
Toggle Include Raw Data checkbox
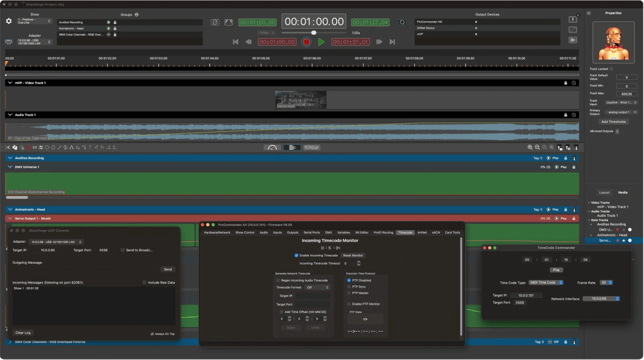click(144, 283)
